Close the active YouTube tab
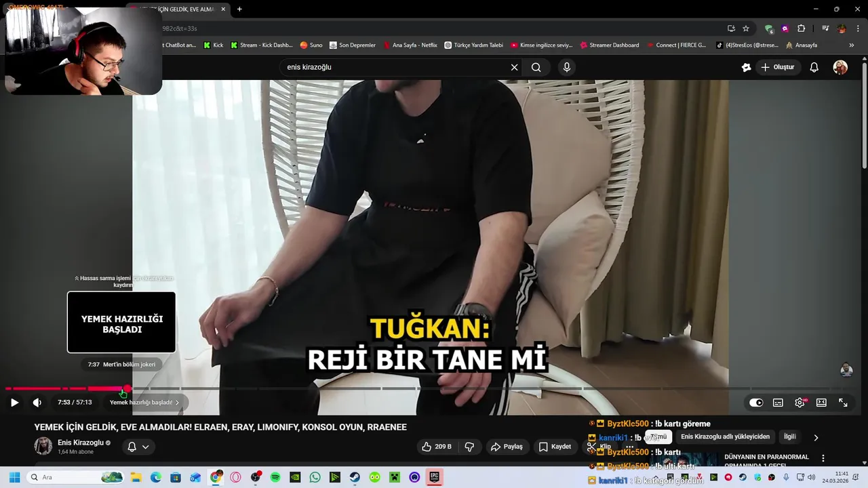This screenshot has width=868, height=488. coord(223,9)
